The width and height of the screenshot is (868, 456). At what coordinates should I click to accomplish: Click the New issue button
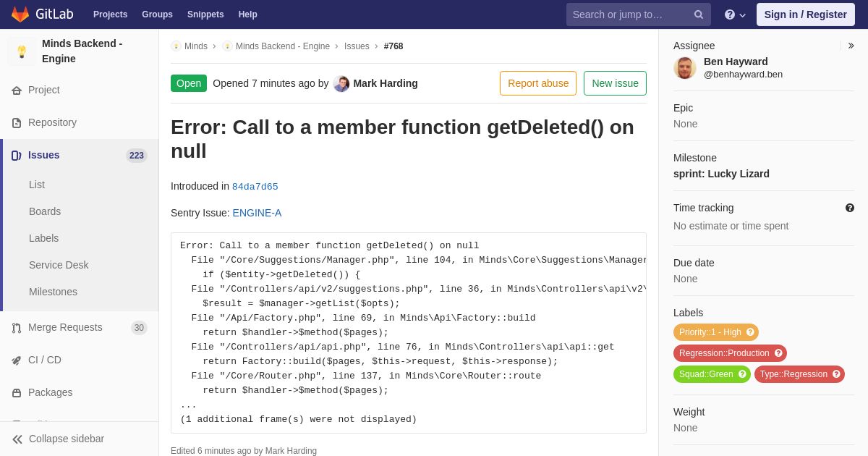(x=615, y=83)
